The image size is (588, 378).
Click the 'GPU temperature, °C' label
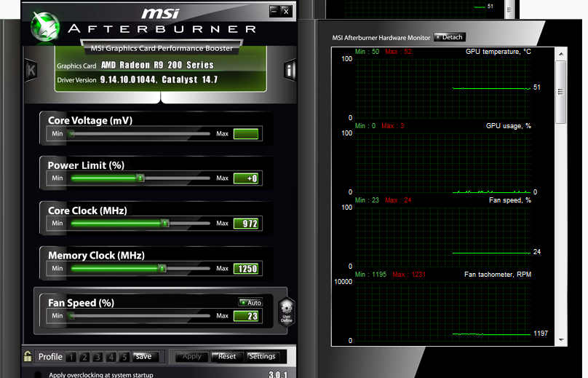[x=498, y=52]
